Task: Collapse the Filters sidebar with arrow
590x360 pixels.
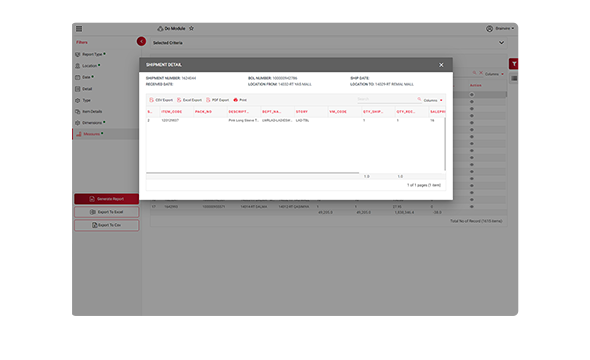Action: [x=141, y=41]
